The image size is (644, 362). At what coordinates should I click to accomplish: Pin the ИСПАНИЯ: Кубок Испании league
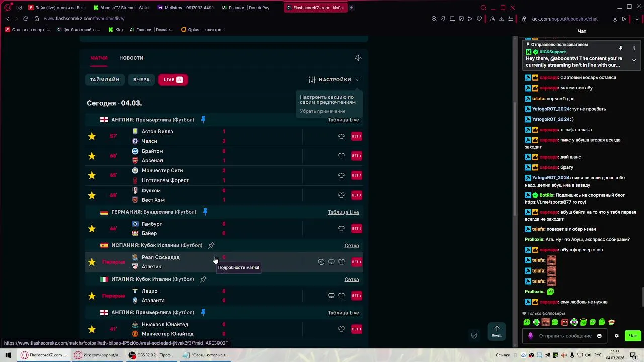[211, 245]
